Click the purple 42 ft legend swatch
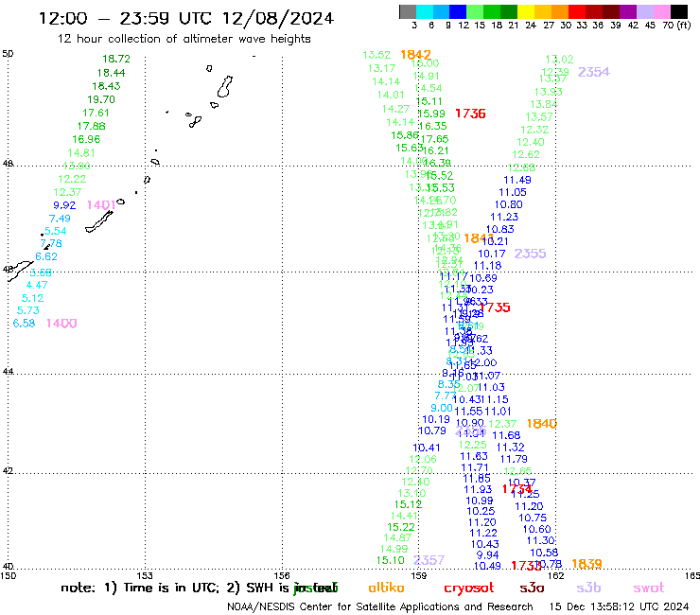The height and width of the screenshot is (615, 700). pyautogui.click(x=628, y=11)
